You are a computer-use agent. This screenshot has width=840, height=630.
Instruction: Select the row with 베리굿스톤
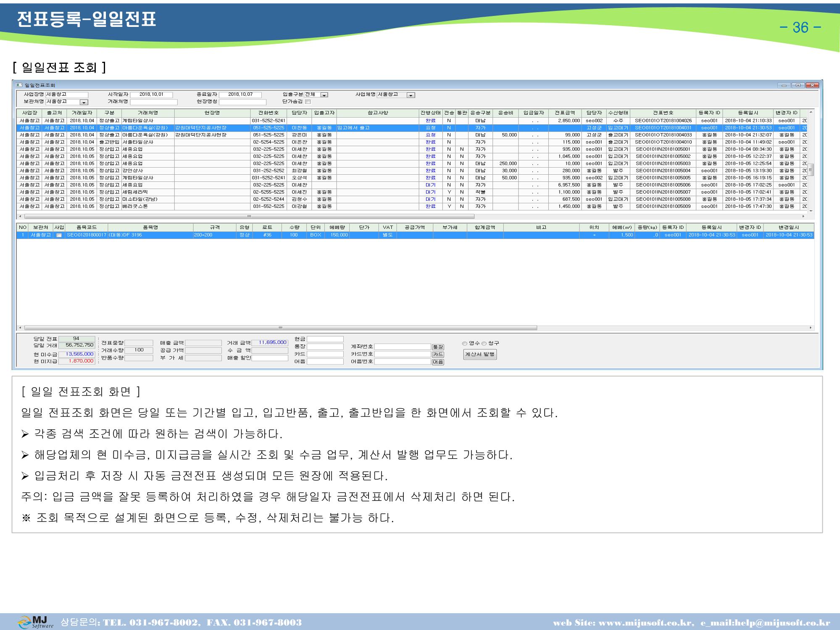pyautogui.click(x=412, y=207)
